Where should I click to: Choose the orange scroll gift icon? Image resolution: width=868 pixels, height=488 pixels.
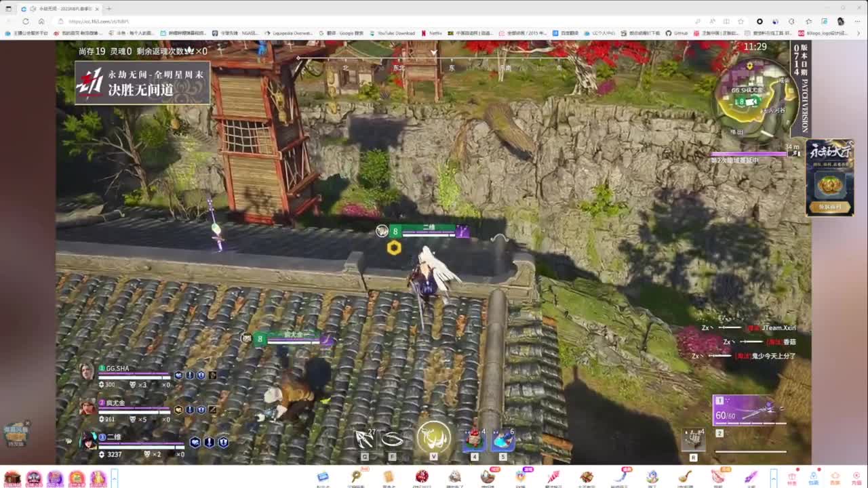click(389, 476)
